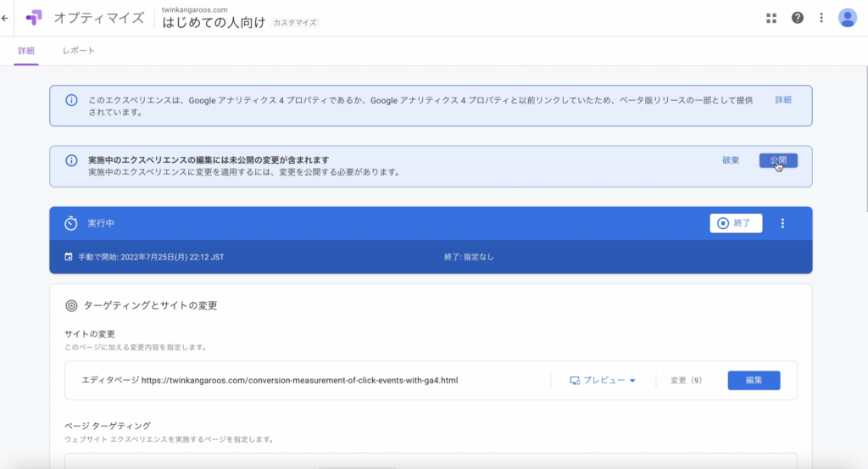
Task: Switch to the 詳細 tab
Action: click(26, 51)
